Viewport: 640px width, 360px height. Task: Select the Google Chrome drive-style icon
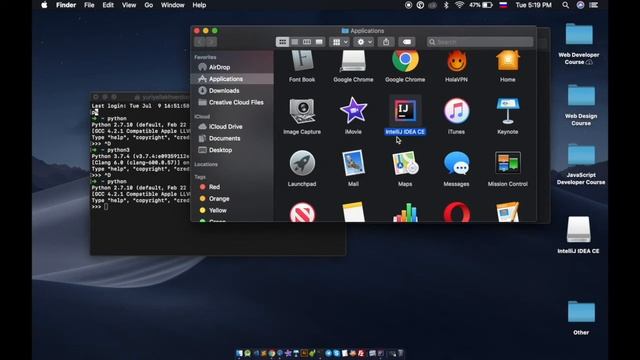click(353, 61)
